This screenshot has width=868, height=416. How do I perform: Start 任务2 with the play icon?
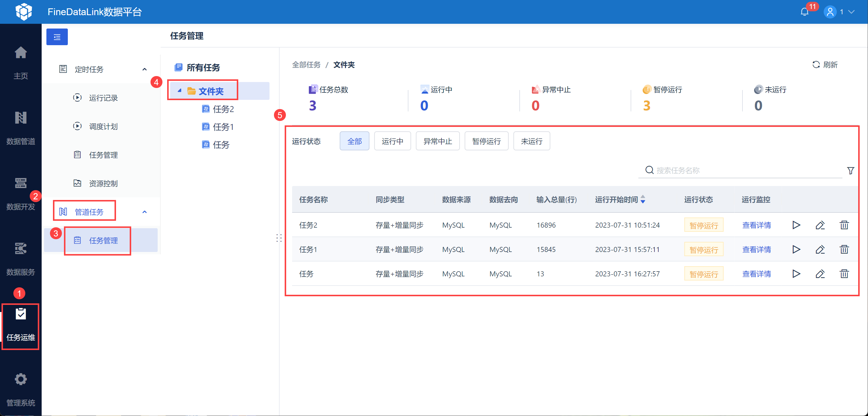pyautogui.click(x=796, y=225)
